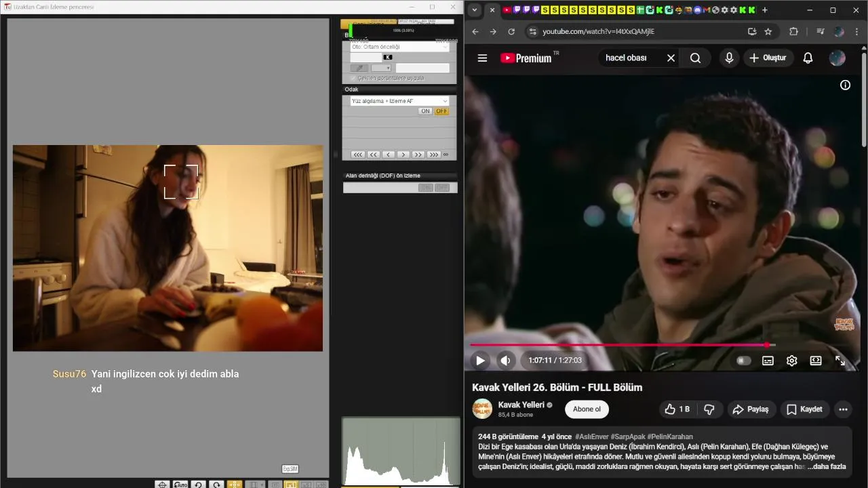Open the aspect ratio frame dropdown in the live view toolbar
The image size is (868, 488).
point(255,485)
